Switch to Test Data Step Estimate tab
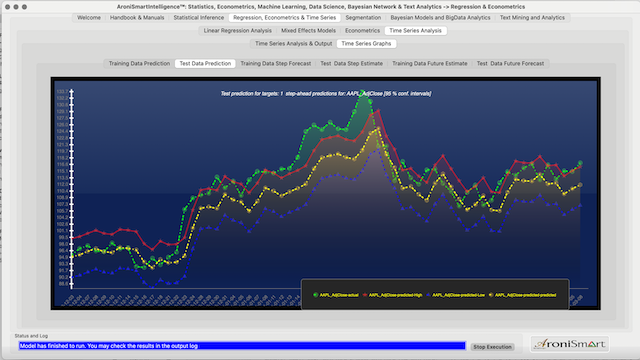The image size is (640, 360). (x=351, y=64)
